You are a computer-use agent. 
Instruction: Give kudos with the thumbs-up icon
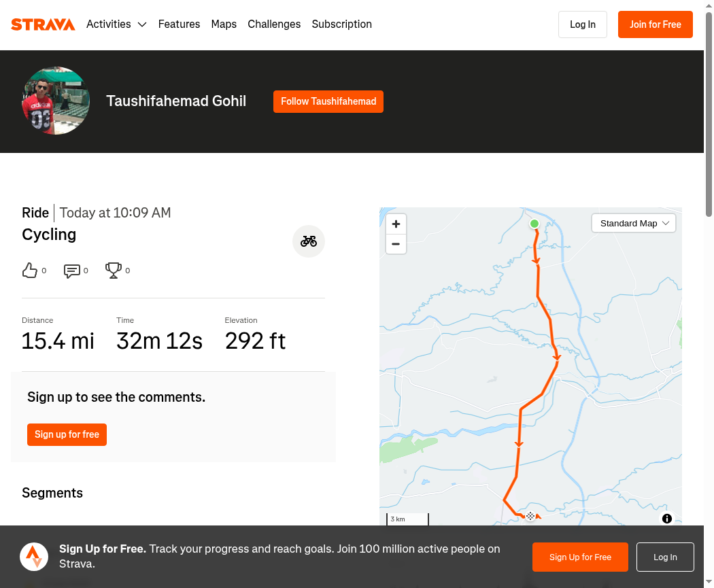click(30, 271)
